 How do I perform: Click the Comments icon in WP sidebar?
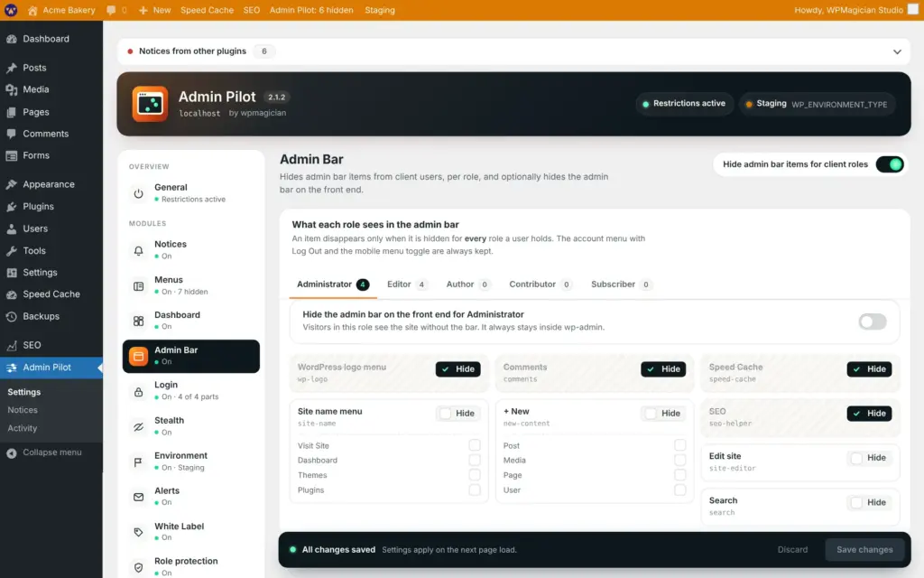coord(12,134)
